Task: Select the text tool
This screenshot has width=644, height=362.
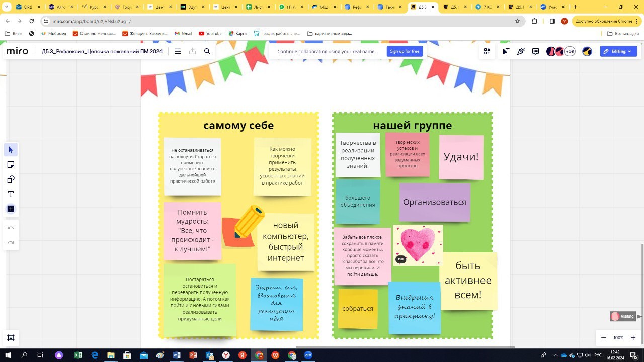Action: [11, 194]
